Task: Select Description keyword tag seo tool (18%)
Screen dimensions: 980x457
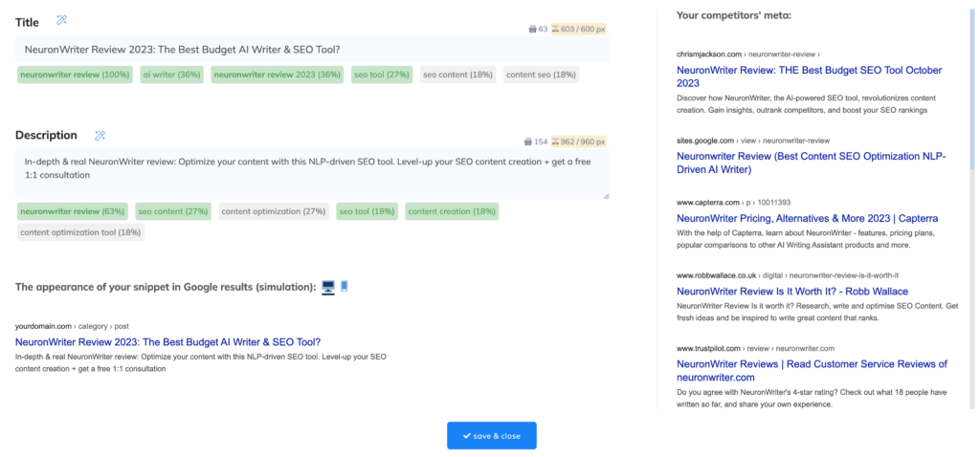Action: pos(367,211)
